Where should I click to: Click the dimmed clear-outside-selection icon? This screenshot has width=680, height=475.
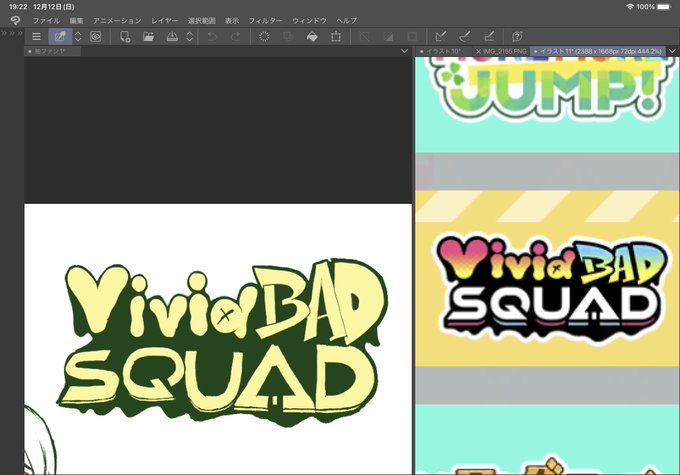coord(288,37)
